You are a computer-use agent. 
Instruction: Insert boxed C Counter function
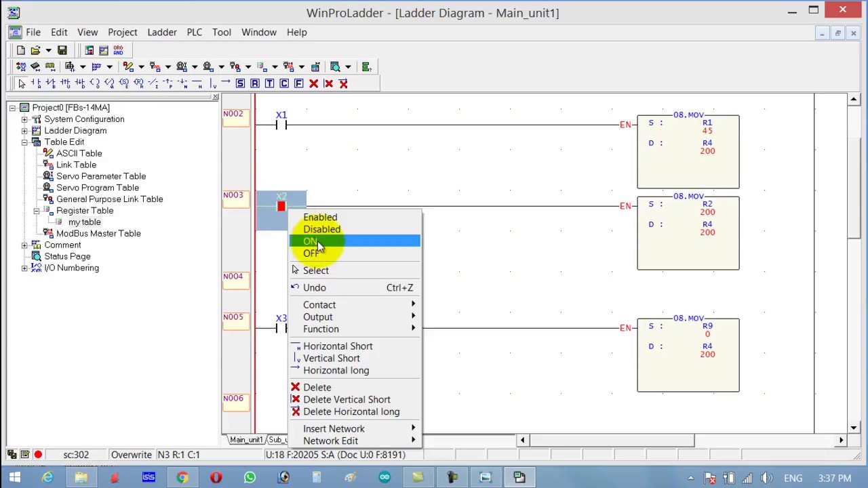pyautogui.click(x=284, y=83)
